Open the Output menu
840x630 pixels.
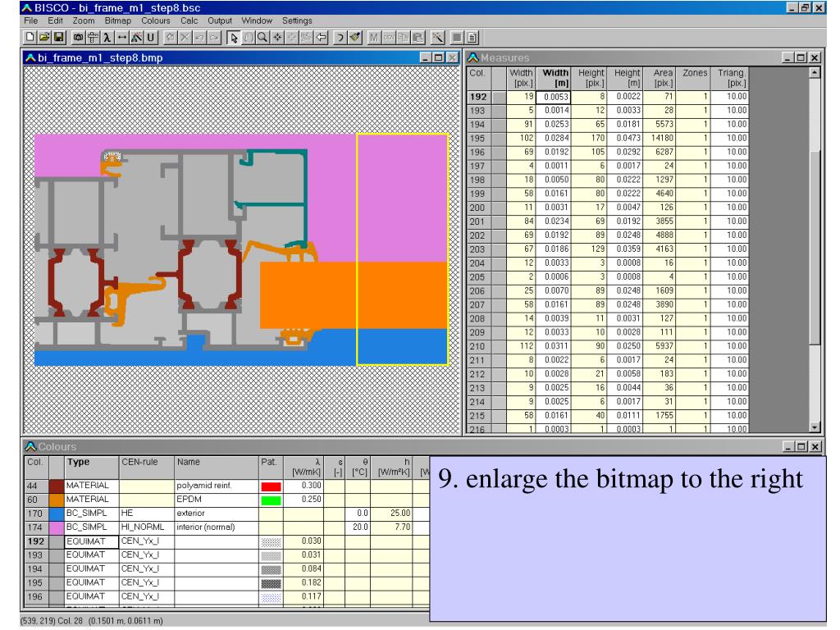[x=220, y=21]
